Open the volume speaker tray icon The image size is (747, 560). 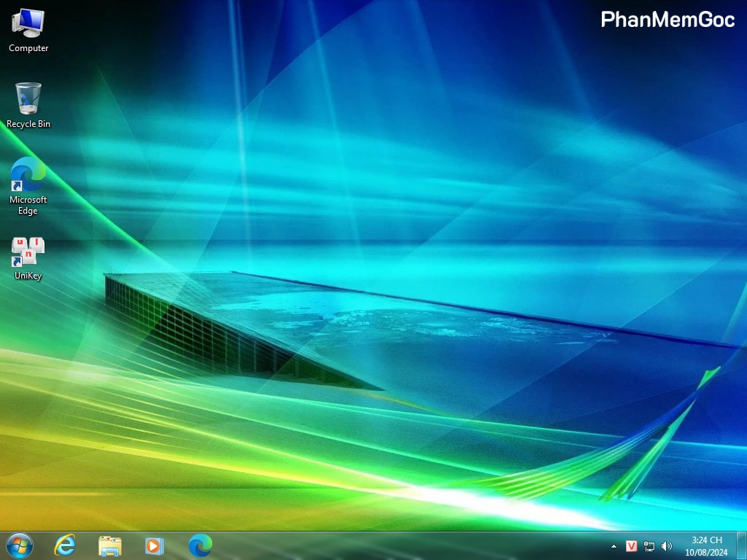click(666, 546)
